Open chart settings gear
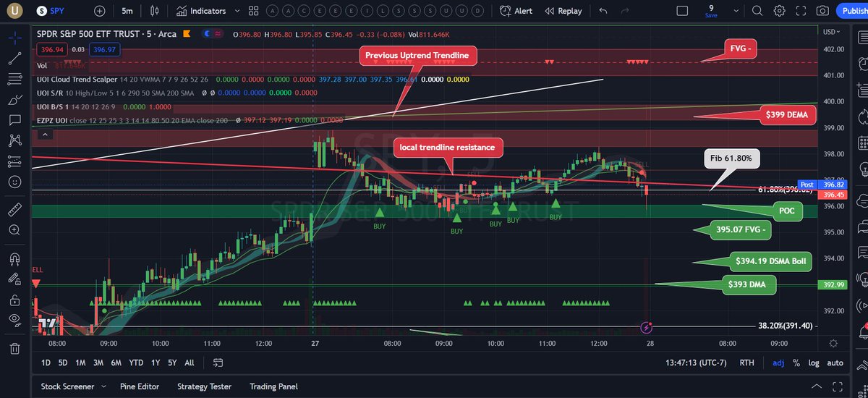The width and height of the screenshot is (868, 398). pyautogui.click(x=779, y=11)
